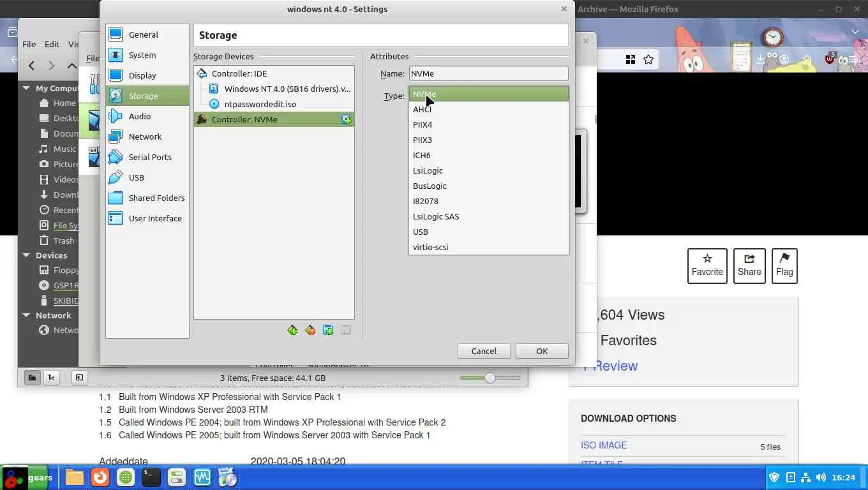Open ISO IMAGE download option link

604,445
